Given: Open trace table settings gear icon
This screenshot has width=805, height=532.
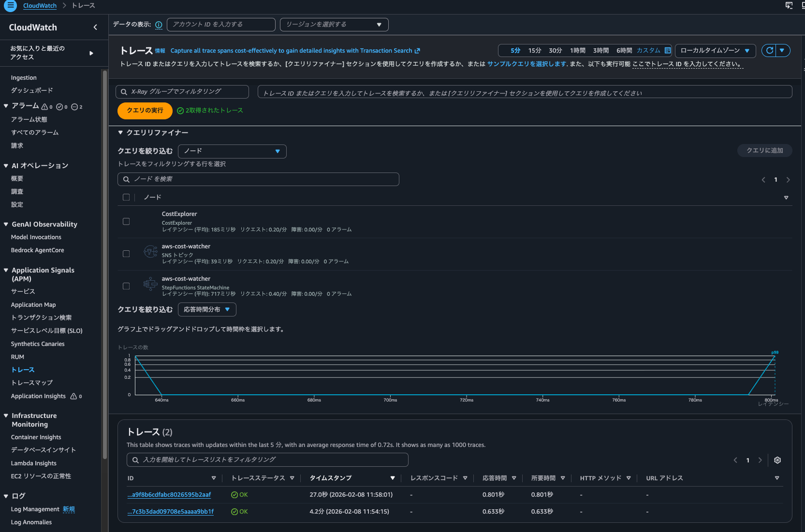Looking at the screenshot, I should click(777, 460).
